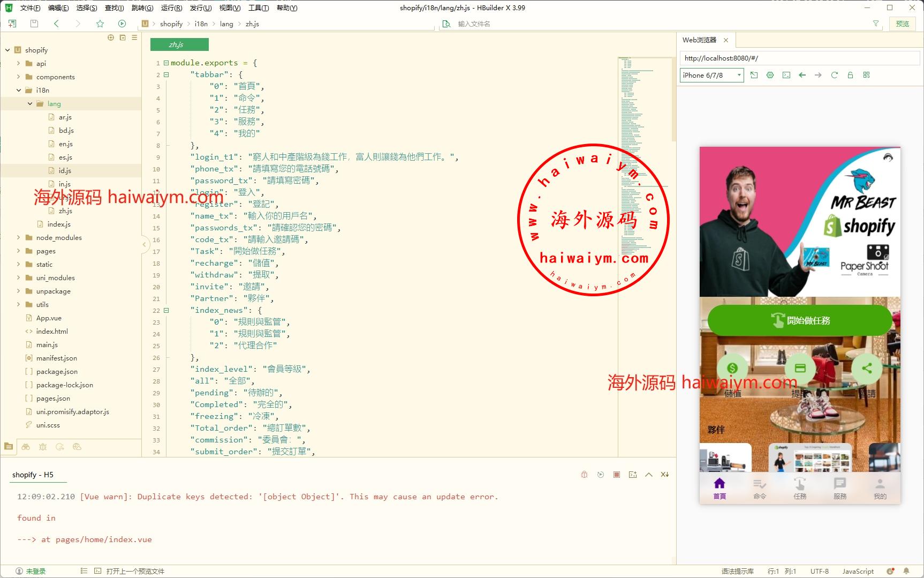Open the browser preview settings gear

(770, 75)
